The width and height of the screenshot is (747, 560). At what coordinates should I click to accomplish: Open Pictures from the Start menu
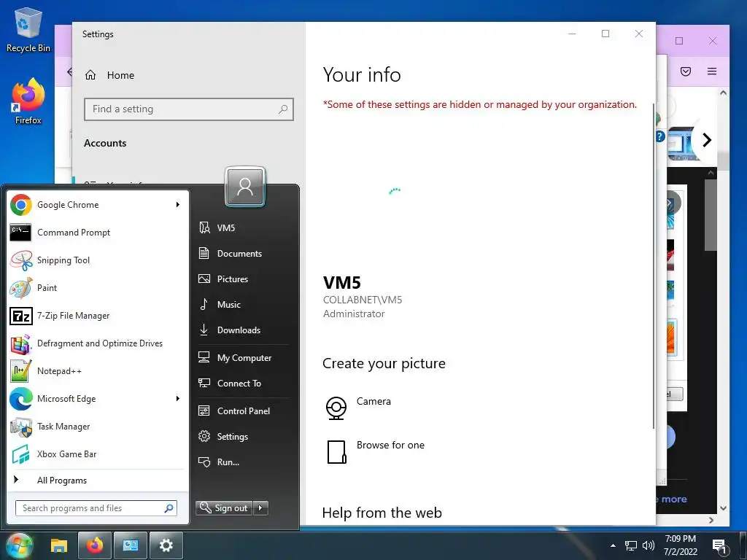tap(243, 279)
